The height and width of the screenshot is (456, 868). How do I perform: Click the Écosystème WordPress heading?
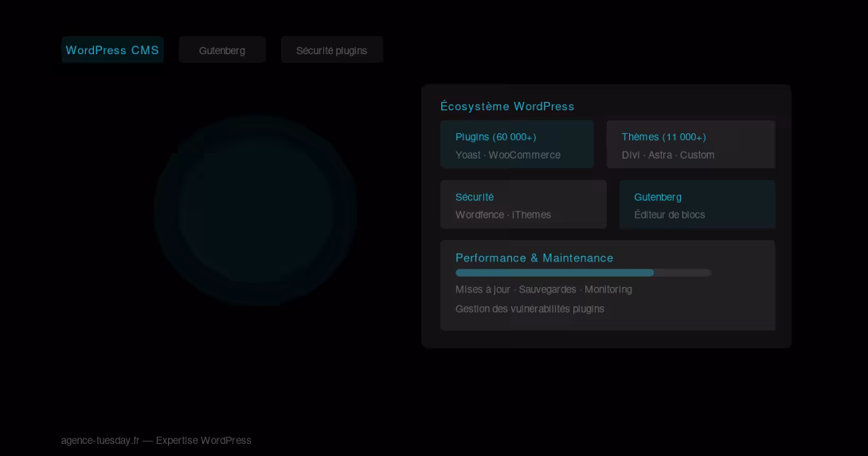tap(507, 106)
